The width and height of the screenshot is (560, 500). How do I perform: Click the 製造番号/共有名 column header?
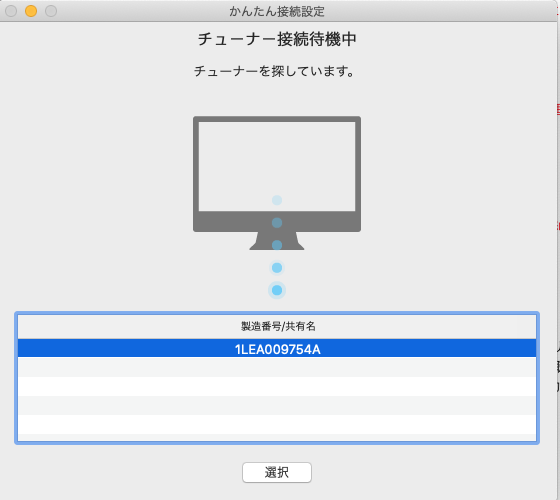pyautogui.click(x=277, y=326)
